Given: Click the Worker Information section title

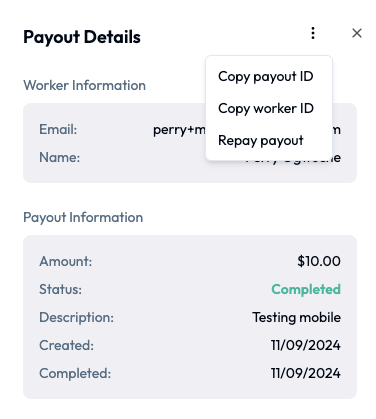Looking at the screenshot, I should 84,85.
